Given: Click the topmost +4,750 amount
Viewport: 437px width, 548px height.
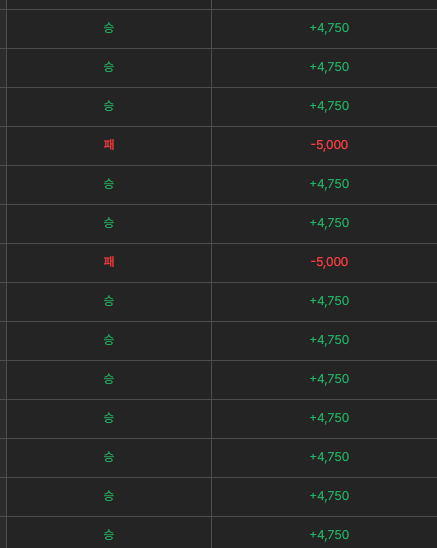Looking at the screenshot, I should pyautogui.click(x=329, y=28).
